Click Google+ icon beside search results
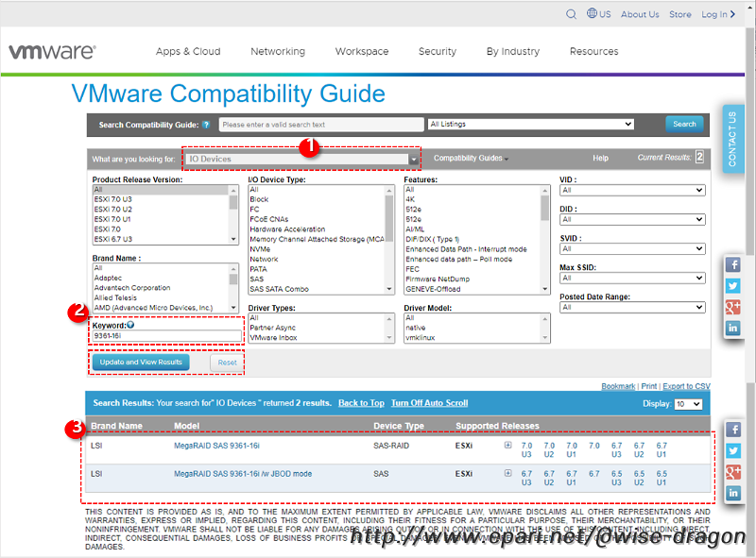The width and height of the screenshot is (756, 558). click(733, 472)
